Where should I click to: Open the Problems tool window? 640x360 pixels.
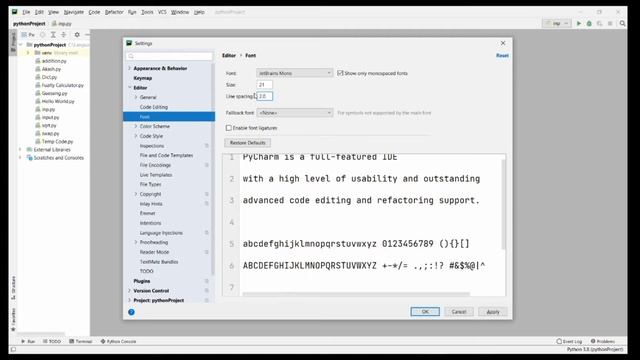603,341
